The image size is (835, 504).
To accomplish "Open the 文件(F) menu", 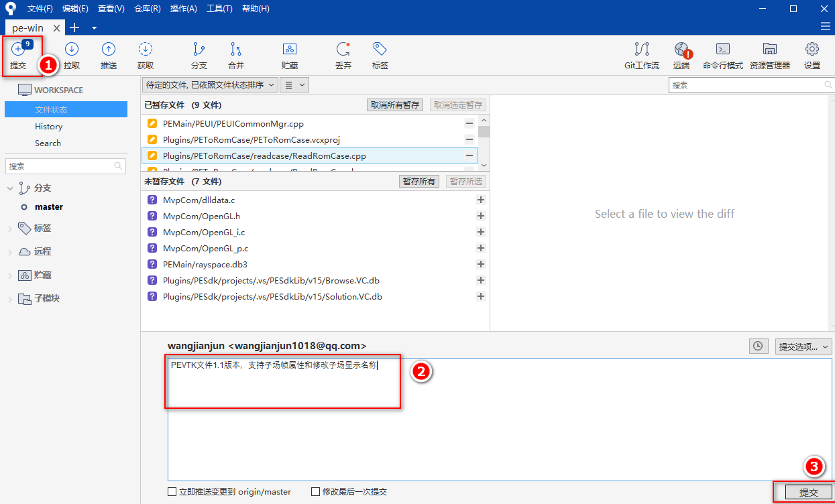I will [x=40, y=9].
